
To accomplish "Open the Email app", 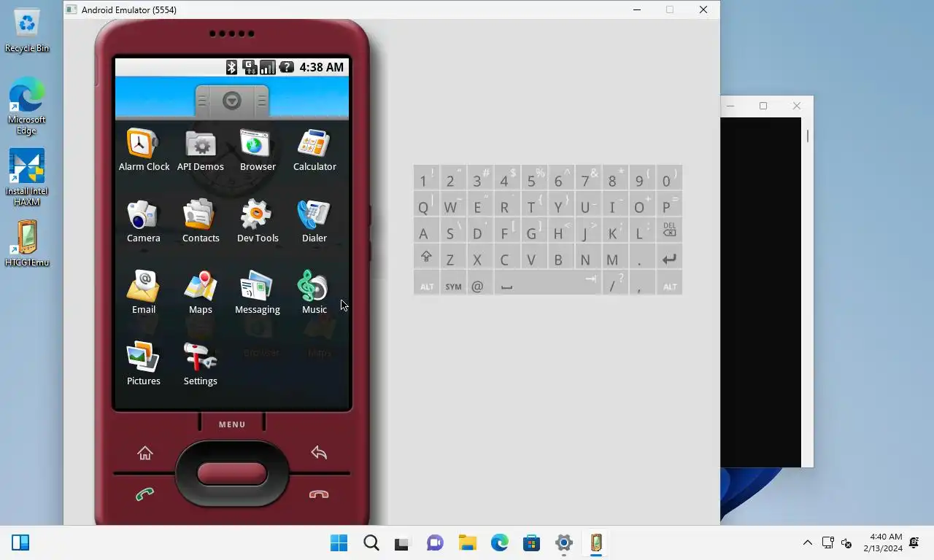I will point(144,293).
